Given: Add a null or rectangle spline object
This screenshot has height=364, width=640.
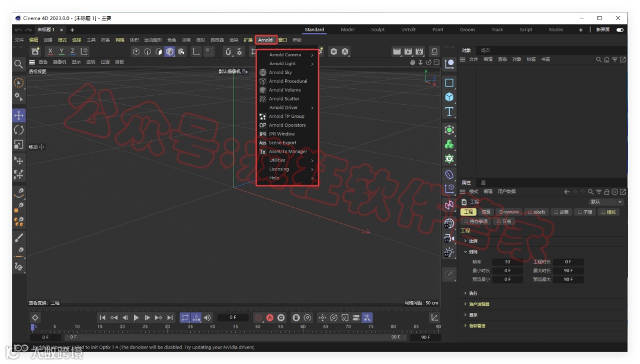Looking at the screenshot, I should pos(449,83).
